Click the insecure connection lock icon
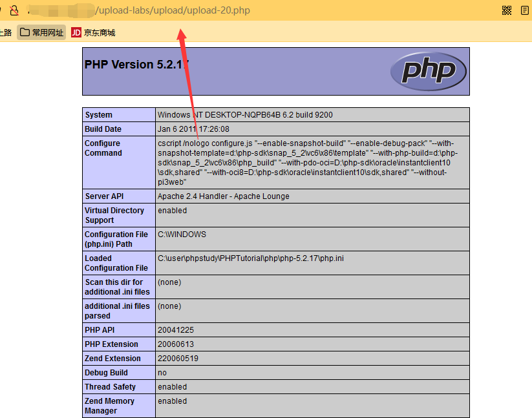 [x=14, y=10]
